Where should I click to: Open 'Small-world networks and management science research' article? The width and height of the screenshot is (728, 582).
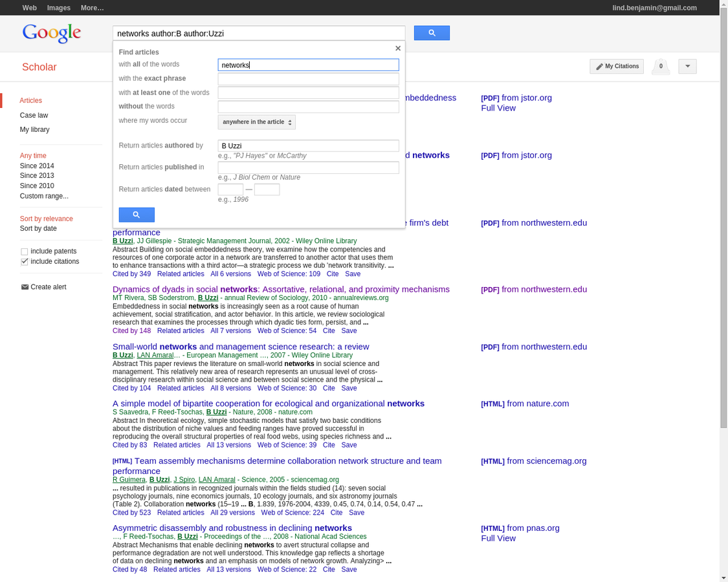[x=241, y=347]
